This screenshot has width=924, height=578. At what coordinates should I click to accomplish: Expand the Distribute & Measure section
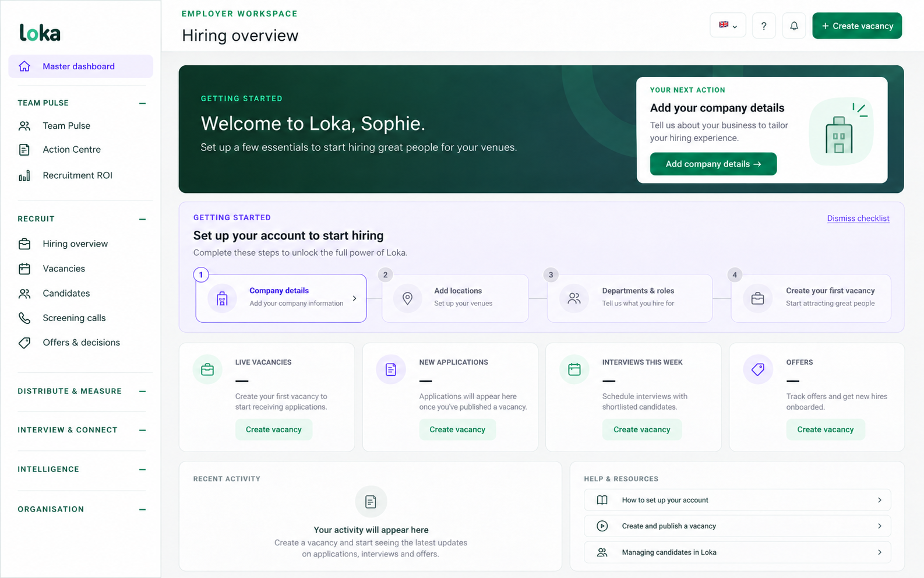click(x=143, y=392)
